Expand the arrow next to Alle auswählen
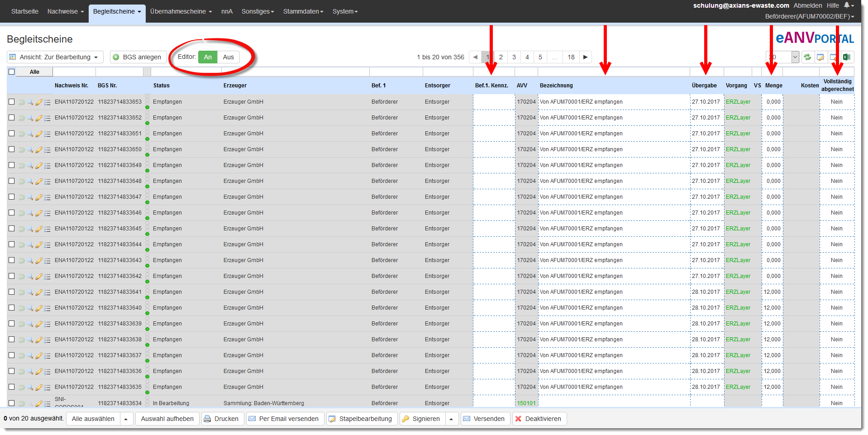Image resolution: width=868 pixels, height=435 pixels. point(126,419)
